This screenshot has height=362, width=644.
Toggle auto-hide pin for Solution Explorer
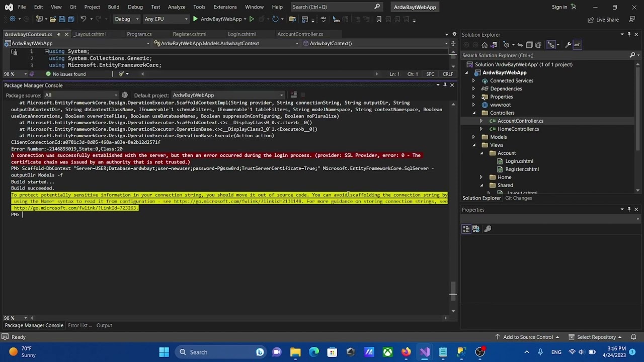629,35
